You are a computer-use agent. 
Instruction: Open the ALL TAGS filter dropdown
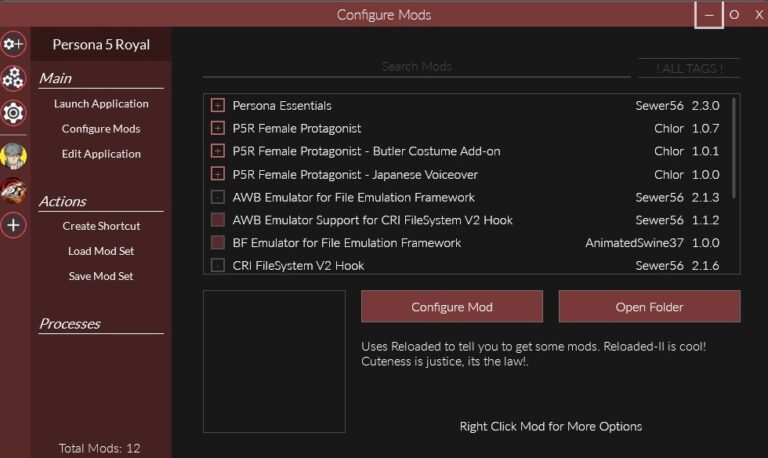click(x=689, y=68)
